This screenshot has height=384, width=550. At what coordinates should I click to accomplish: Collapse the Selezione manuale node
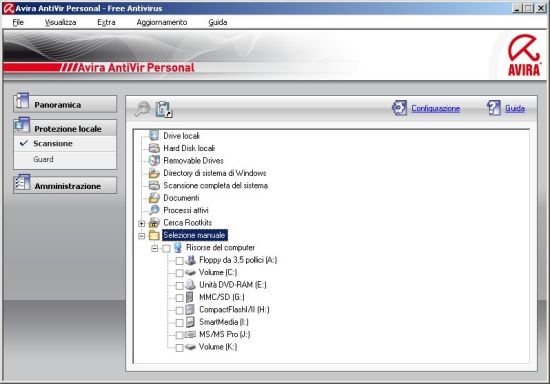(x=141, y=236)
